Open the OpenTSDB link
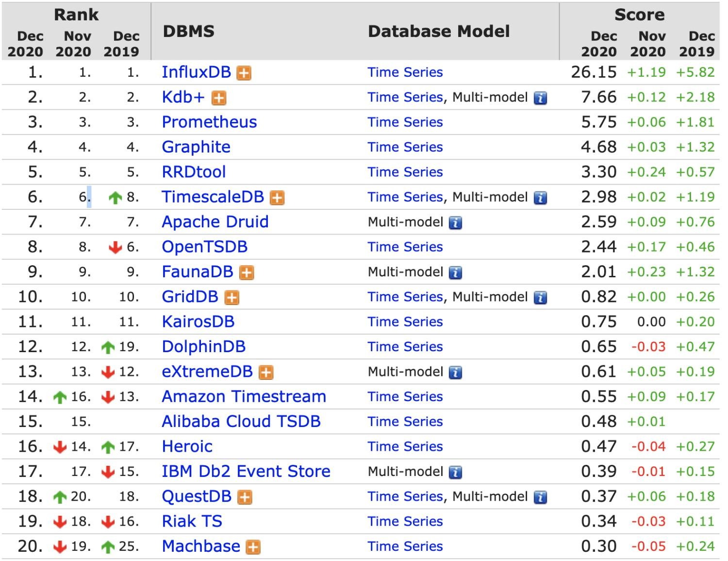Screen dimensions: 728x561 tap(204, 247)
